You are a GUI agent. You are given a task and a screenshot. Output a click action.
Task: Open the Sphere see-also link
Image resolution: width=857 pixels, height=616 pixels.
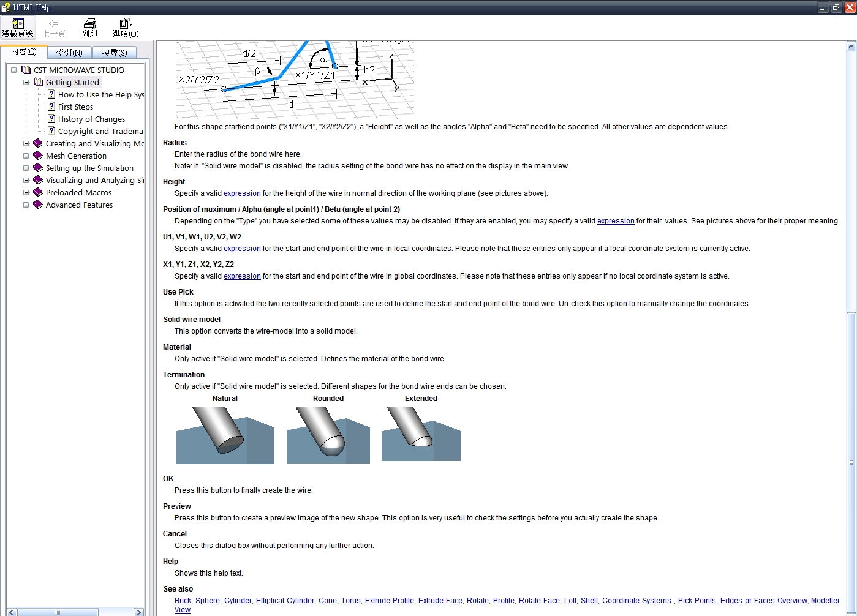point(208,601)
